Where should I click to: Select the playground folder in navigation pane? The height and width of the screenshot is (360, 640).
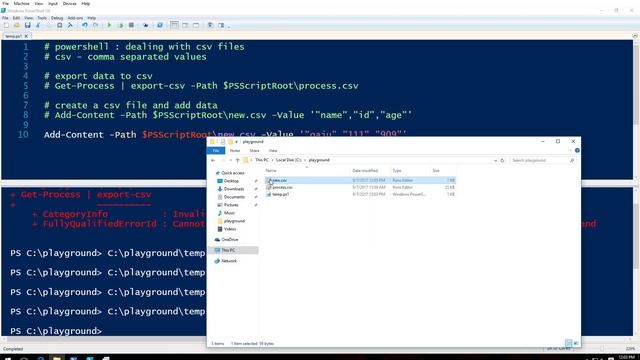[231, 221]
